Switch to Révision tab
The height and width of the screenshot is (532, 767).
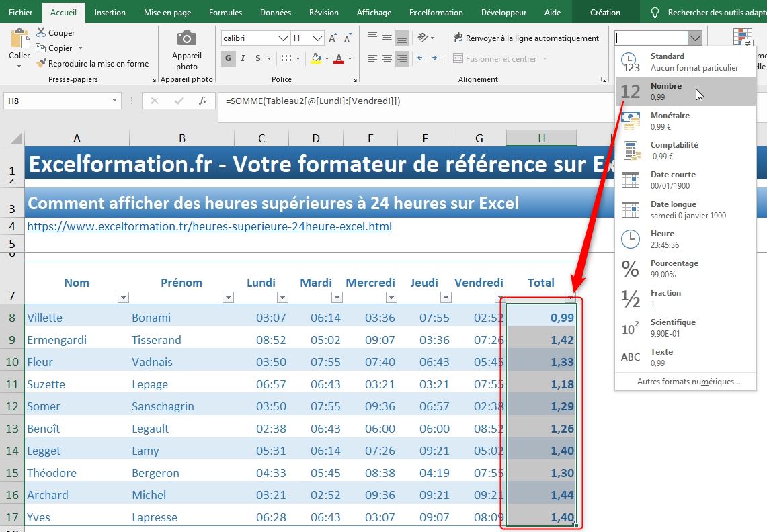(x=324, y=13)
